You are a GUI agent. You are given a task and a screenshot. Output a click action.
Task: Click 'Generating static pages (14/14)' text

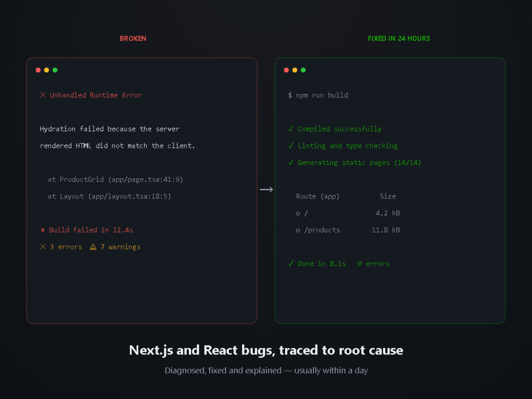point(359,162)
